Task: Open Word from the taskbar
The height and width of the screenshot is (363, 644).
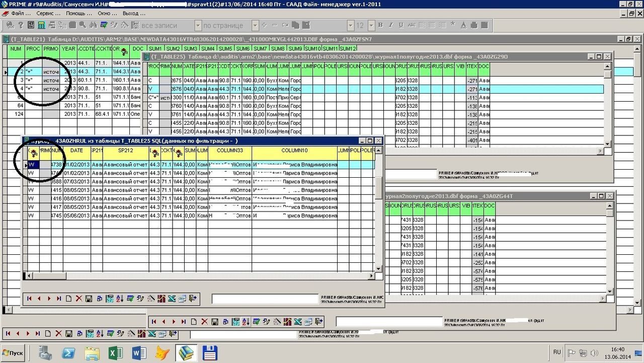Action: 139,353
